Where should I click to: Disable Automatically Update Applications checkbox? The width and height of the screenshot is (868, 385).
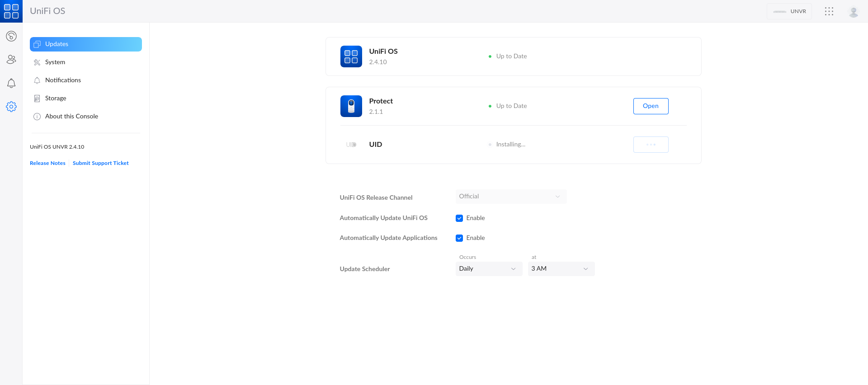459,238
